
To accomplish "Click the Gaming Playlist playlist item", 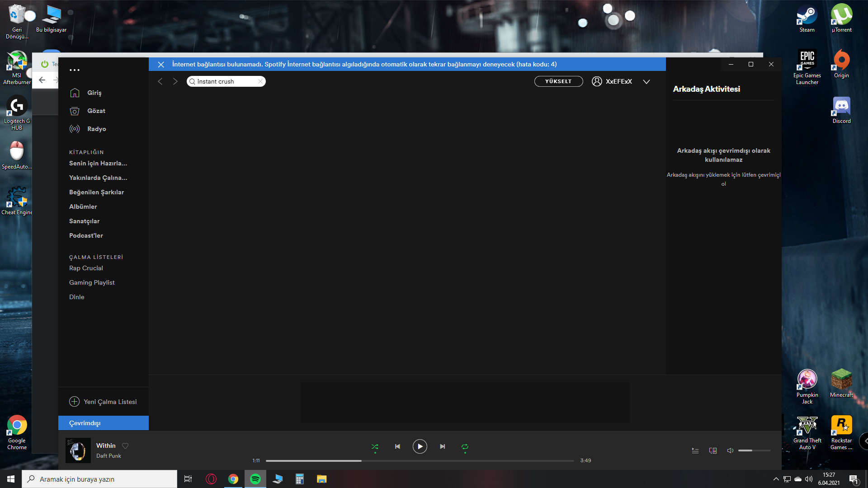I will pos(92,282).
